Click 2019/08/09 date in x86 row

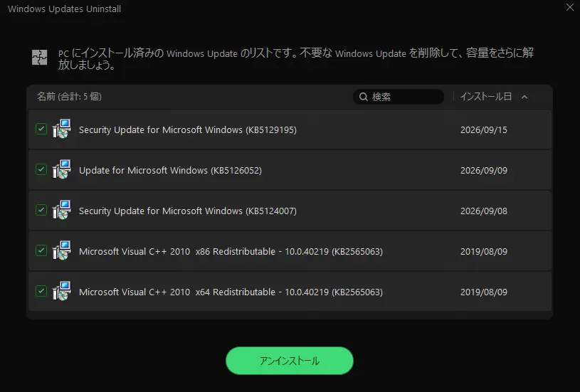click(x=483, y=251)
